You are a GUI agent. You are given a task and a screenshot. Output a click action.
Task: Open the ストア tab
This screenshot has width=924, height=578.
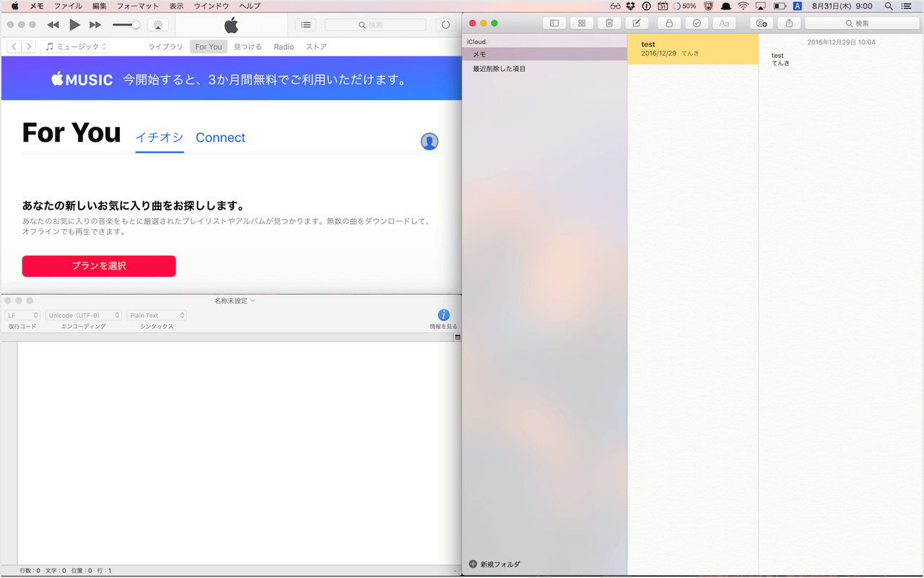tap(316, 46)
